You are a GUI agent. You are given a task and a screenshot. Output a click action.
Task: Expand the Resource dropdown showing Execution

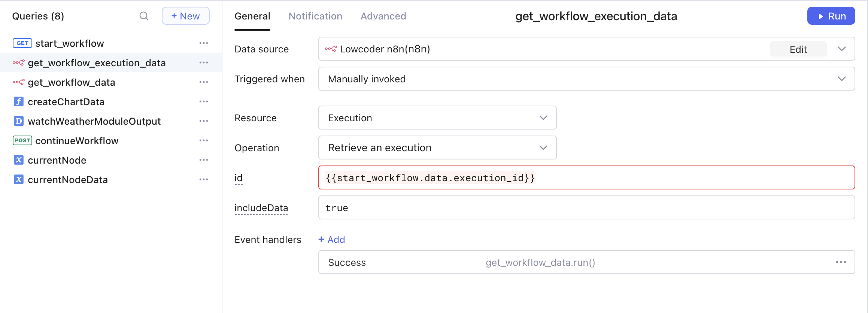[x=437, y=118]
